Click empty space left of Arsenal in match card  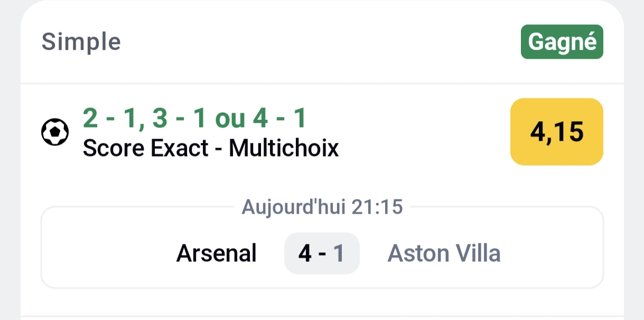106,254
